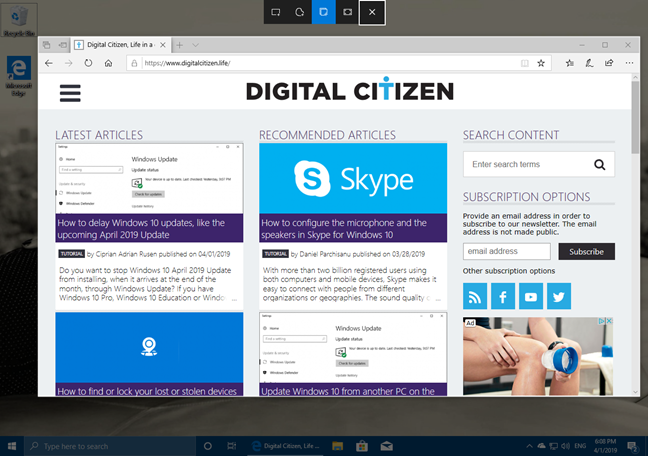Select the Digital Citizen browser tab

120,45
